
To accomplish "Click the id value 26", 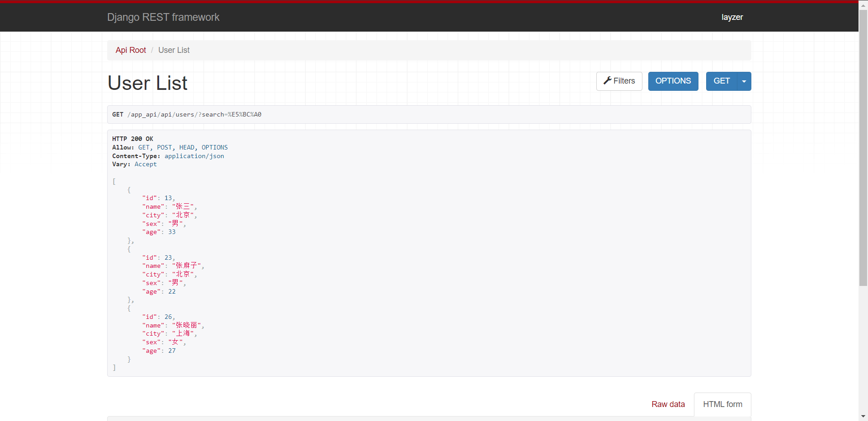I will [x=168, y=317].
